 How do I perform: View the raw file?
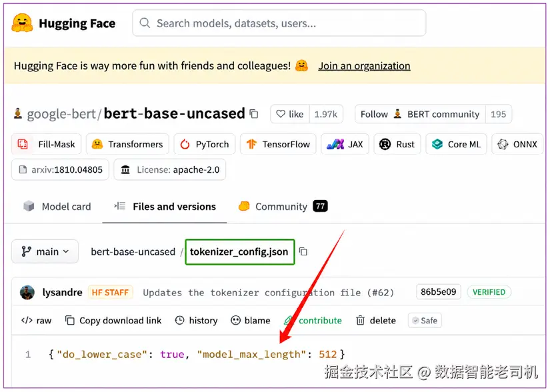(37, 321)
